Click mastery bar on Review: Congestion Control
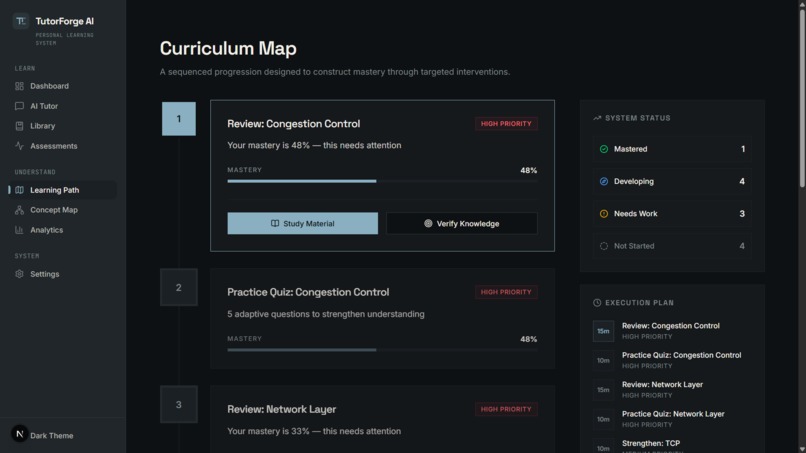Screen dimensions: 806x453 382,181
